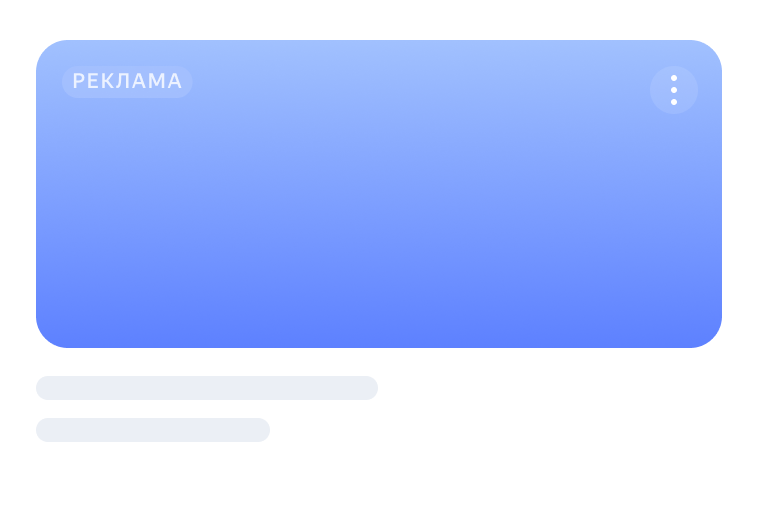Image resolution: width=758 pixels, height=508 pixels.
Task: Show ad options using the kebab button
Action: pyautogui.click(x=674, y=90)
